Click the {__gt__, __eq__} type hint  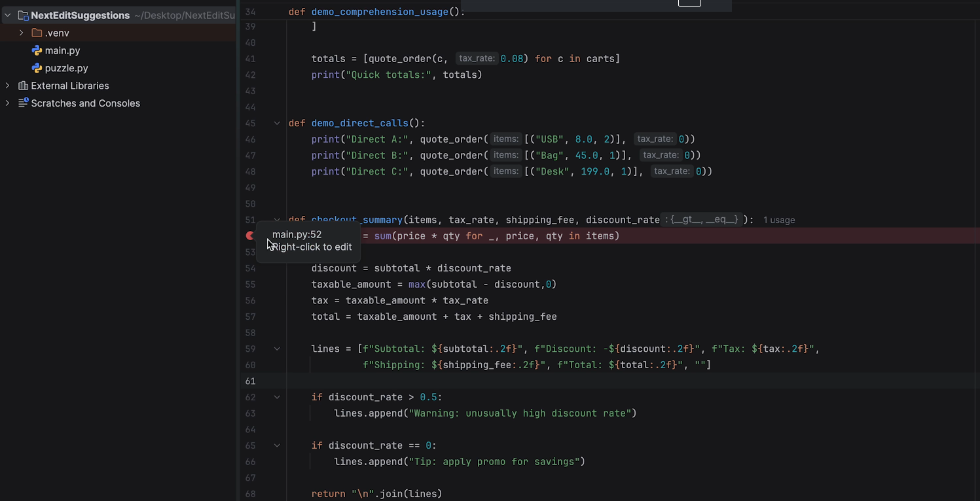(x=701, y=220)
